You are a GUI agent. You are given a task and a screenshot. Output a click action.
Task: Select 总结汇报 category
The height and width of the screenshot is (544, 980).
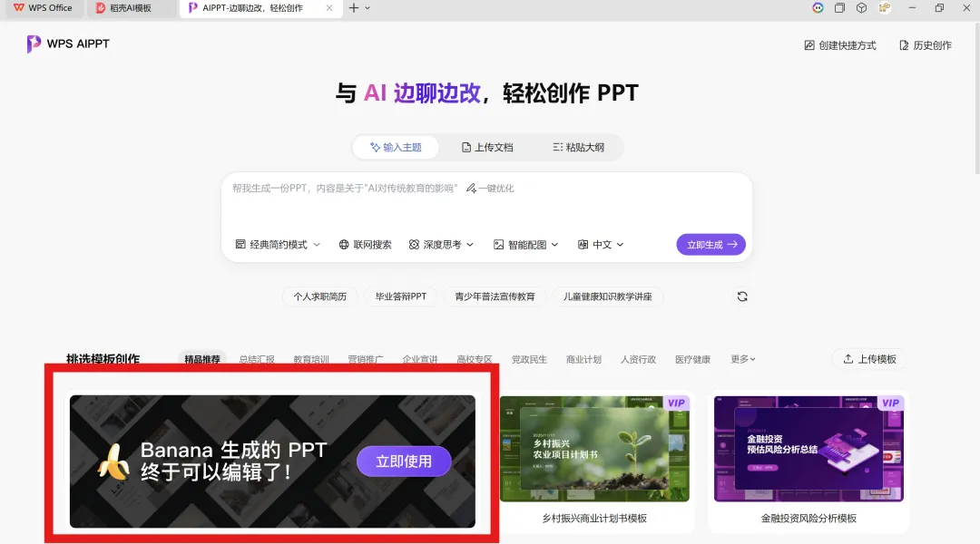point(257,360)
